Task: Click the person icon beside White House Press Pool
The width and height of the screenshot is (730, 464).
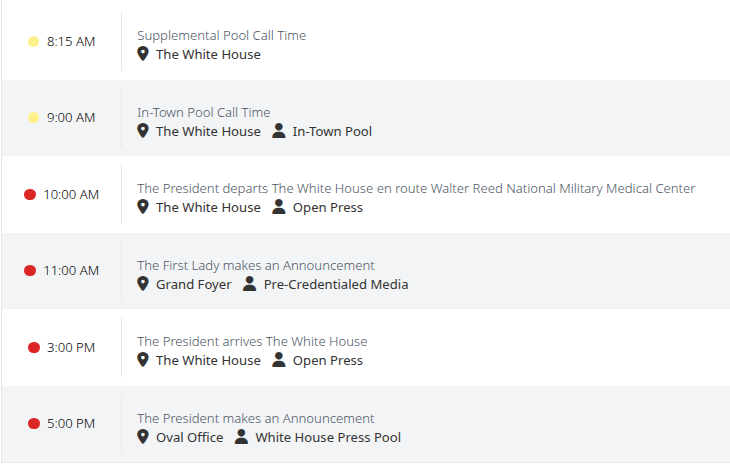Action: click(x=241, y=437)
